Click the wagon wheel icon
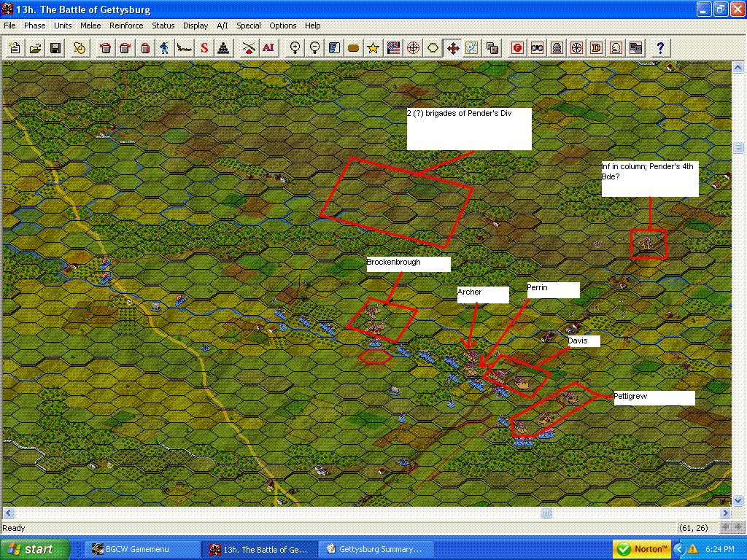 click(x=577, y=47)
